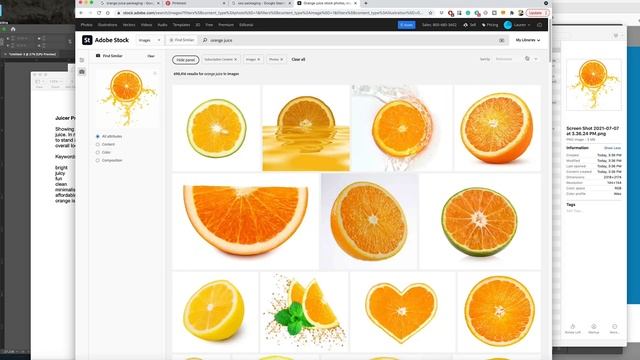Click the Sell link in the header
This screenshot has height=360, width=640.
click(470, 25)
